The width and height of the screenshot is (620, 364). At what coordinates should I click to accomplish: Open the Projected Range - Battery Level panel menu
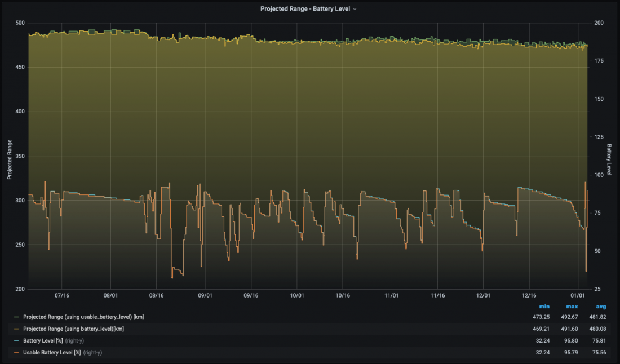[305, 9]
